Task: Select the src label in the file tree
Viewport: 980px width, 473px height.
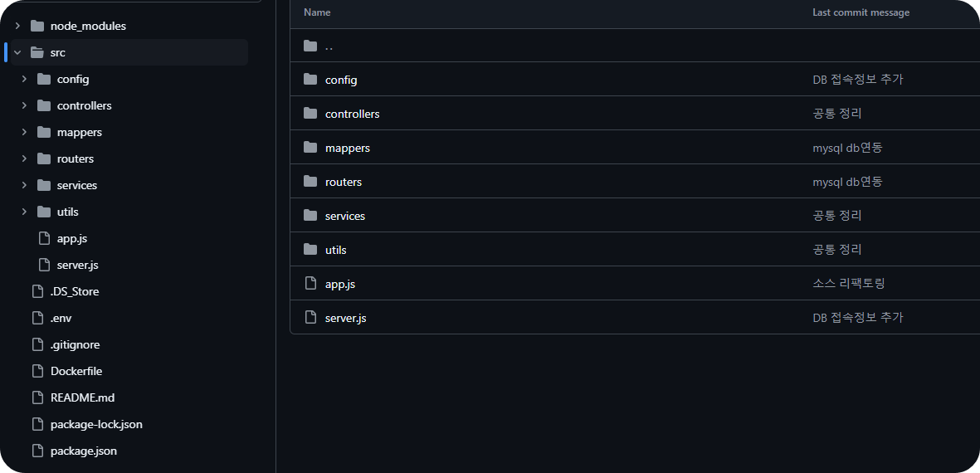Action: tap(58, 52)
